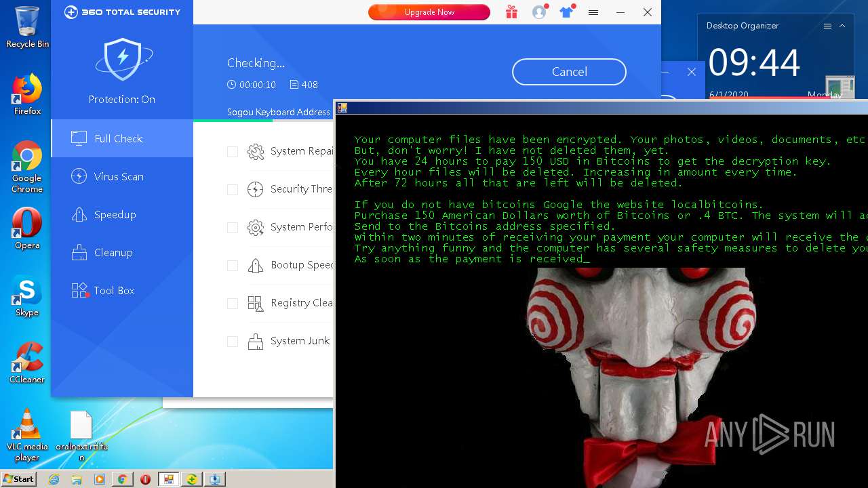Viewport: 868px width, 488px height.
Task: Tick the System Performance checkbox
Action: [233, 228]
